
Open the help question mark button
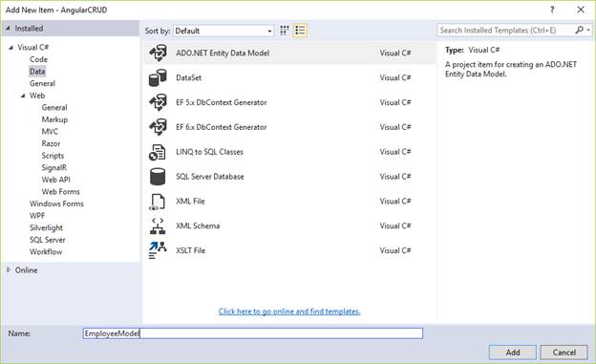coord(552,10)
